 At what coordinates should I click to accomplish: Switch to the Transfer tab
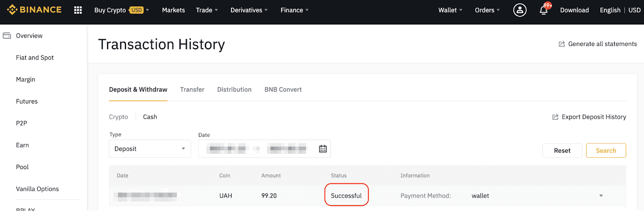(x=192, y=89)
